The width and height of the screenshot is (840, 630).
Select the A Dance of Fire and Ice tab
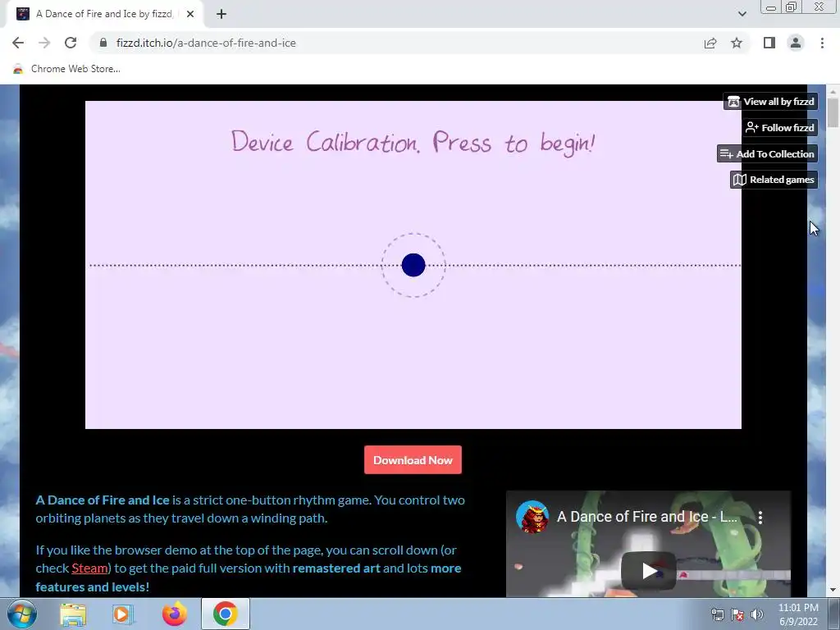[x=104, y=14]
